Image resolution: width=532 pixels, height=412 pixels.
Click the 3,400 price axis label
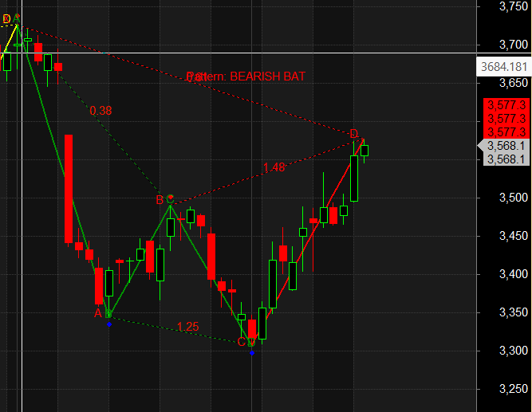tap(511, 274)
